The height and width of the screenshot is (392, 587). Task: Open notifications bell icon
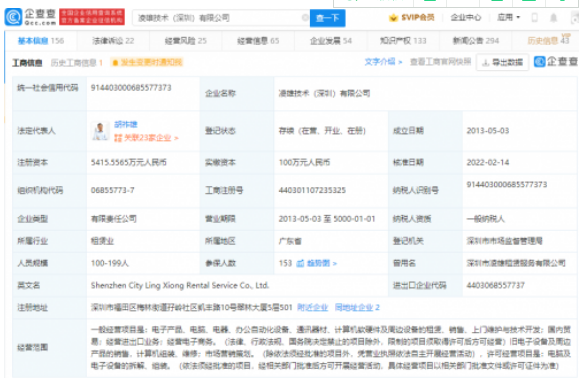[554, 17]
